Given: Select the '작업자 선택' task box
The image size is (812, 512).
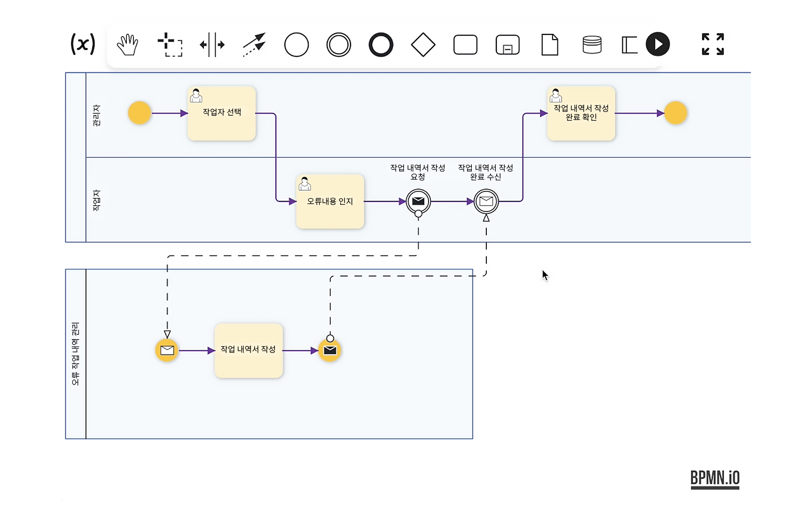Looking at the screenshot, I should pyautogui.click(x=222, y=113).
